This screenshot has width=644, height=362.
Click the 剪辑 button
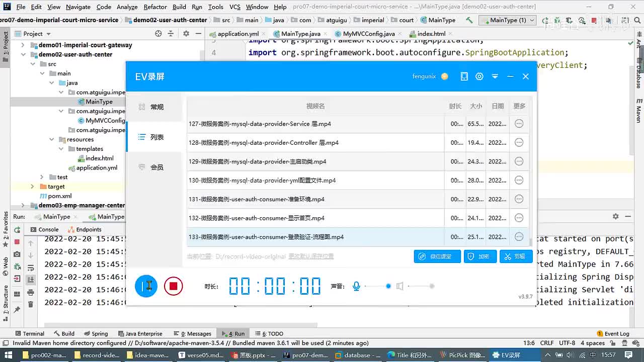coord(516,256)
